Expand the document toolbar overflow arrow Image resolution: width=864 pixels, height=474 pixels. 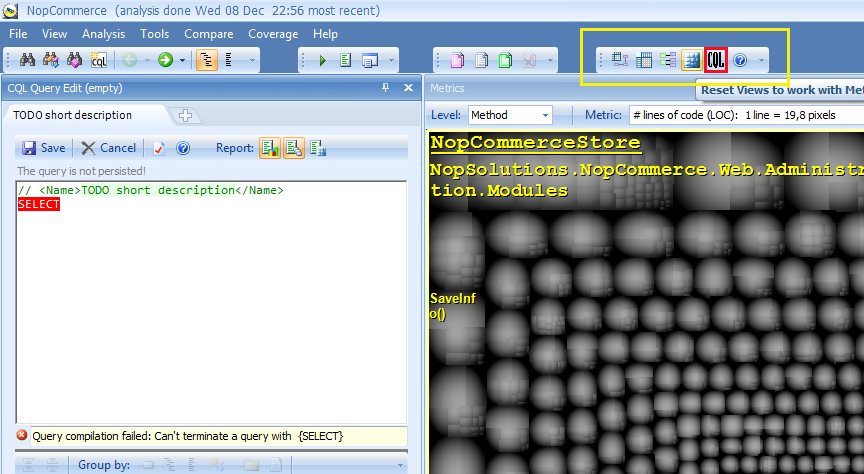[550, 60]
